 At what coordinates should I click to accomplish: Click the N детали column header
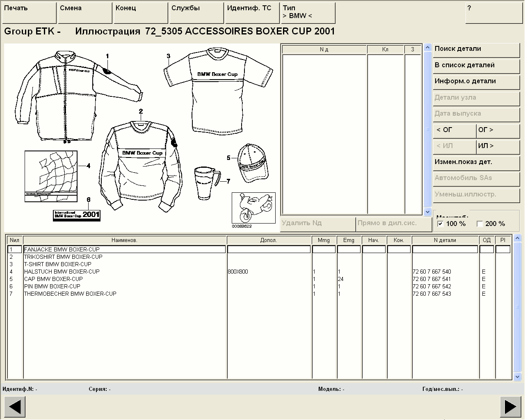click(x=445, y=240)
